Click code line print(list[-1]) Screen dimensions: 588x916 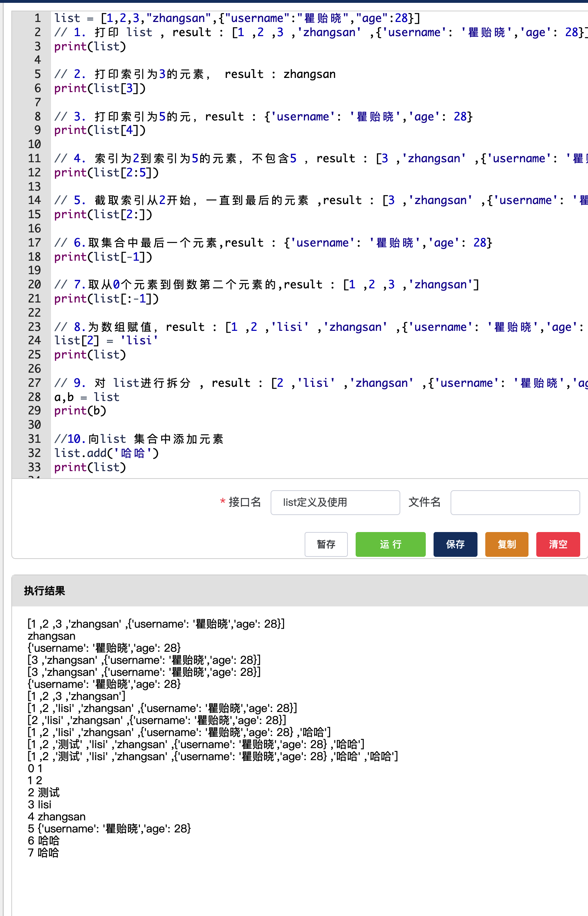[x=103, y=257]
